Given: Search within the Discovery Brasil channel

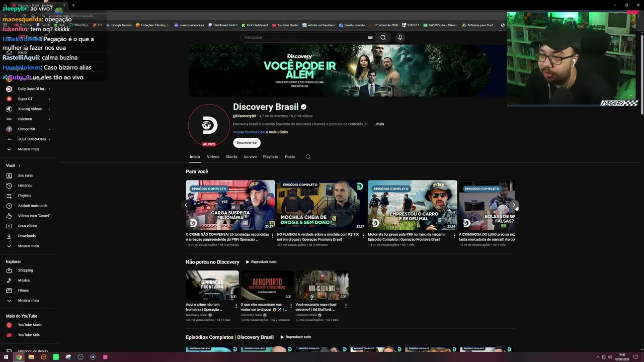Looking at the screenshot, I should [308, 157].
